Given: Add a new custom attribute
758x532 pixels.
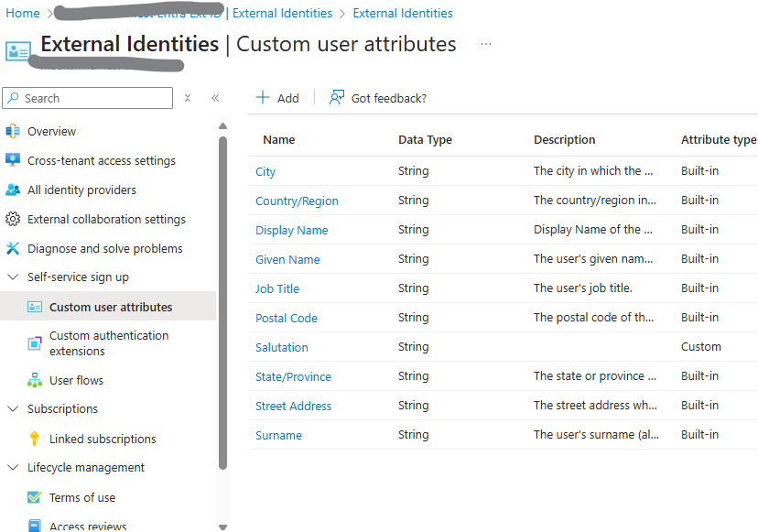Looking at the screenshot, I should [277, 98].
